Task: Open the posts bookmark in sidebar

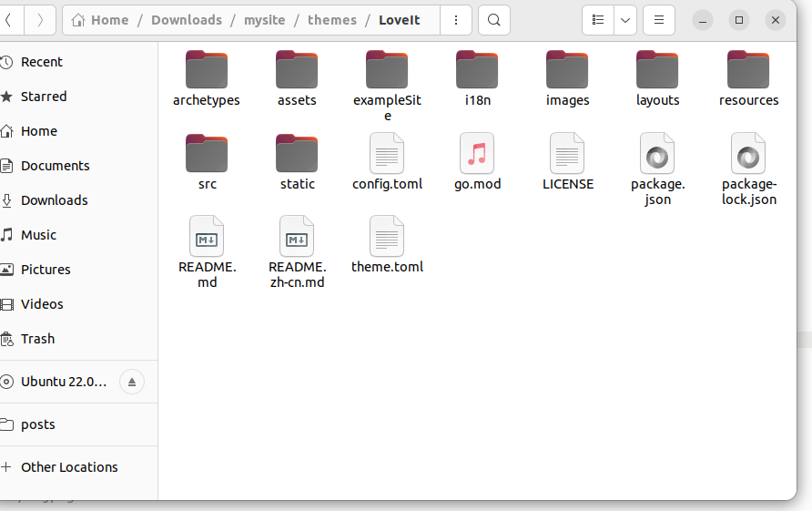Action: [x=77, y=424]
